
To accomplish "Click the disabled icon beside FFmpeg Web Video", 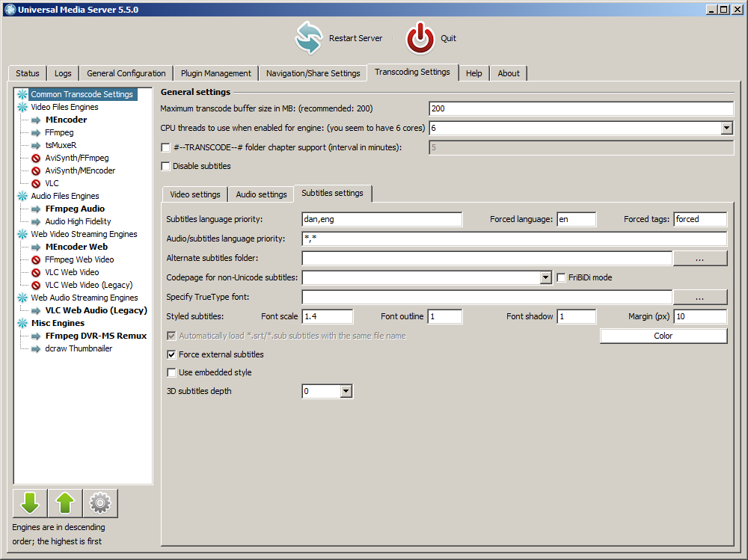I will pyautogui.click(x=36, y=260).
